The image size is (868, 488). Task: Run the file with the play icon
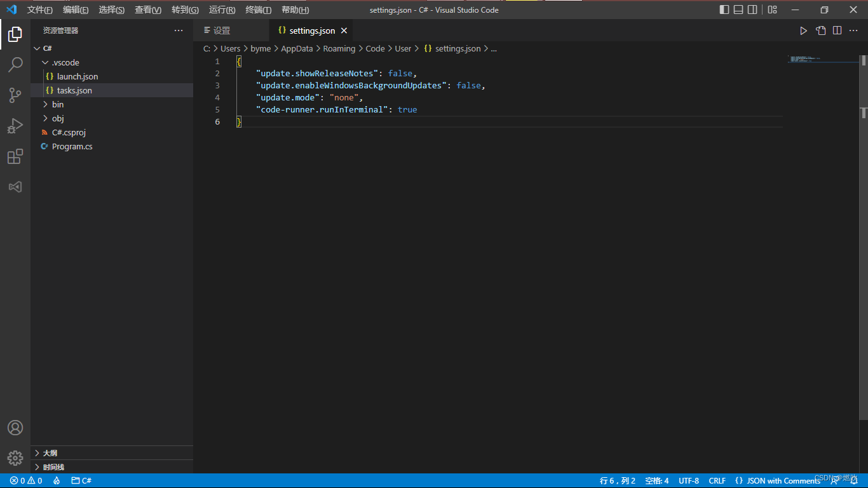(803, 30)
